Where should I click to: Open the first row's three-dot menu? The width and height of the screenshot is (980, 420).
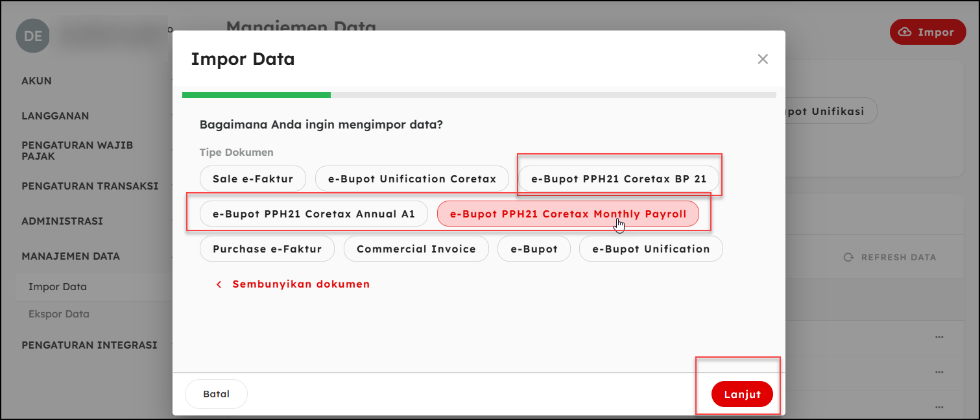tap(939, 338)
